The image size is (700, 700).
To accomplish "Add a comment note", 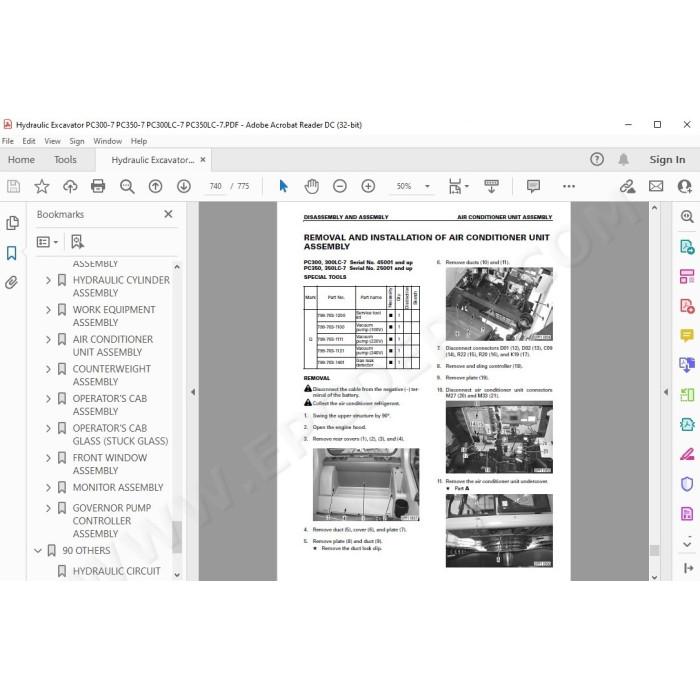I will click(x=533, y=186).
